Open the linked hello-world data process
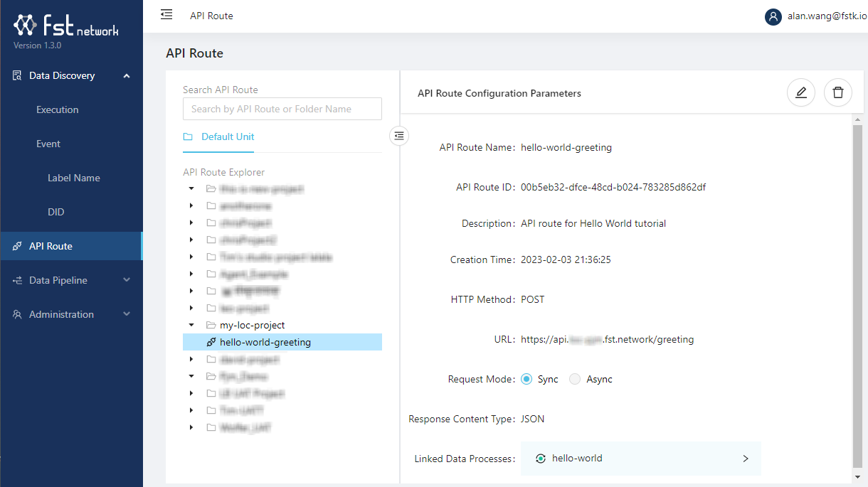This screenshot has height=487, width=868. (640, 459)
